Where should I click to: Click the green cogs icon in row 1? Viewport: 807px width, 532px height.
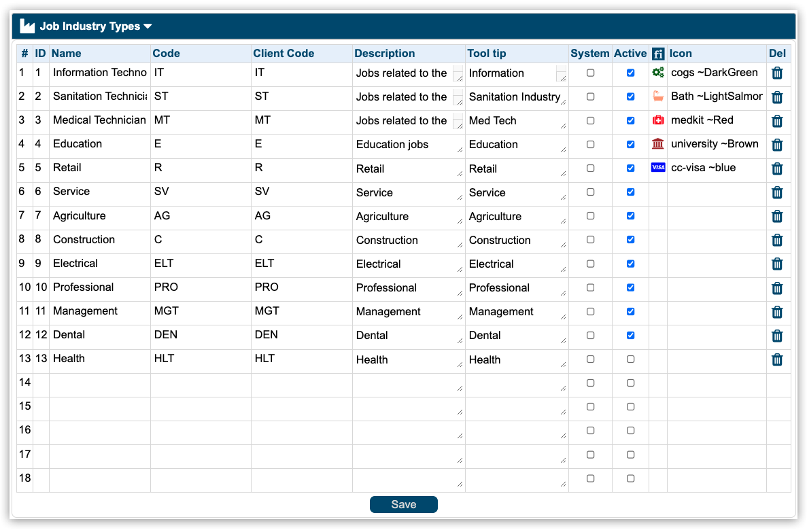coord(657,73)
